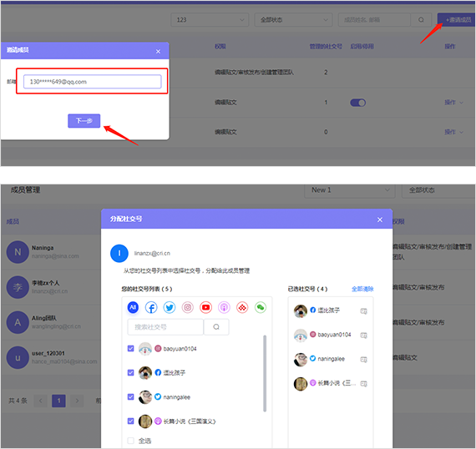Open the 123 team dropdown
The width and height of the screenshot is (476, 449).
pos(210,20)
